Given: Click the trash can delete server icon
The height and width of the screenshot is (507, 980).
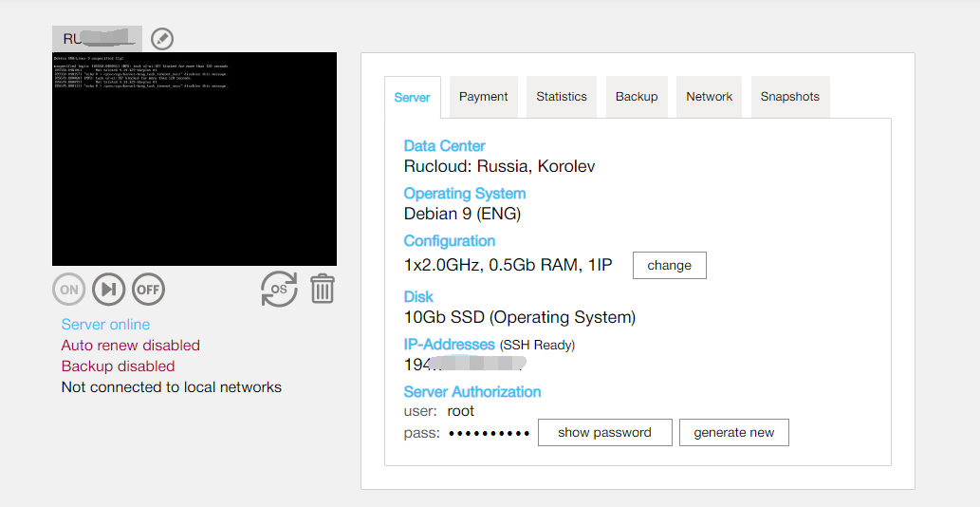Looking at the screenshot, I should pyautogui.click(x=323, y=289).
